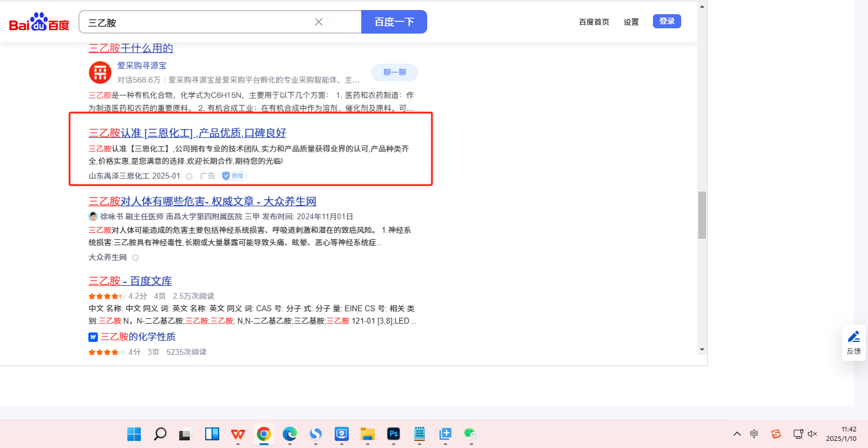The width and height of the screenshot is (868, 448).
Task: Toggle the 中 Chinese input mode indicator
Action: pos(754,434)
